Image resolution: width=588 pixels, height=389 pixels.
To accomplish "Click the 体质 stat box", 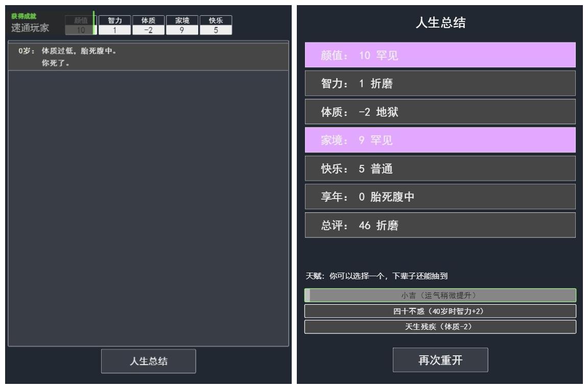I will tap(149, 25).
